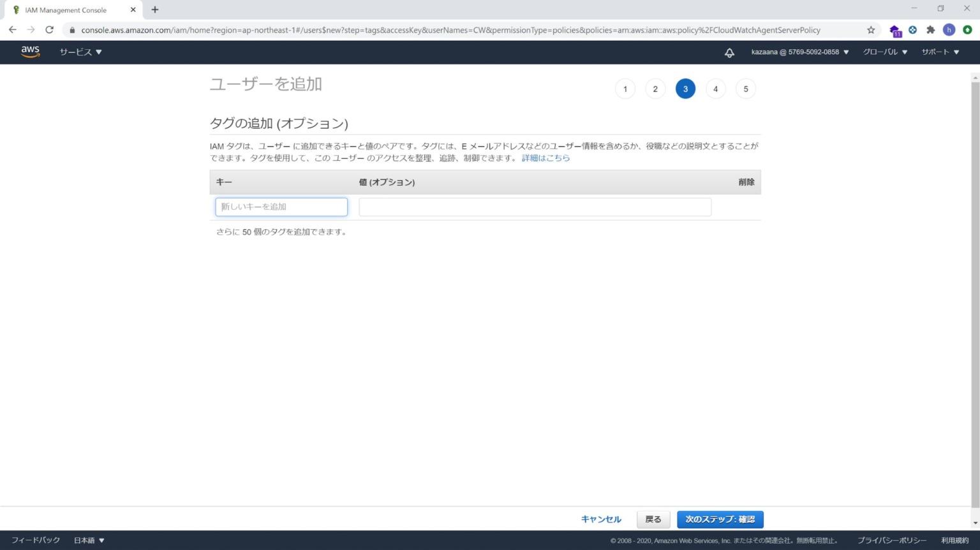Click the page reload icon
980x550 pixels.
[x=50, y=29]
